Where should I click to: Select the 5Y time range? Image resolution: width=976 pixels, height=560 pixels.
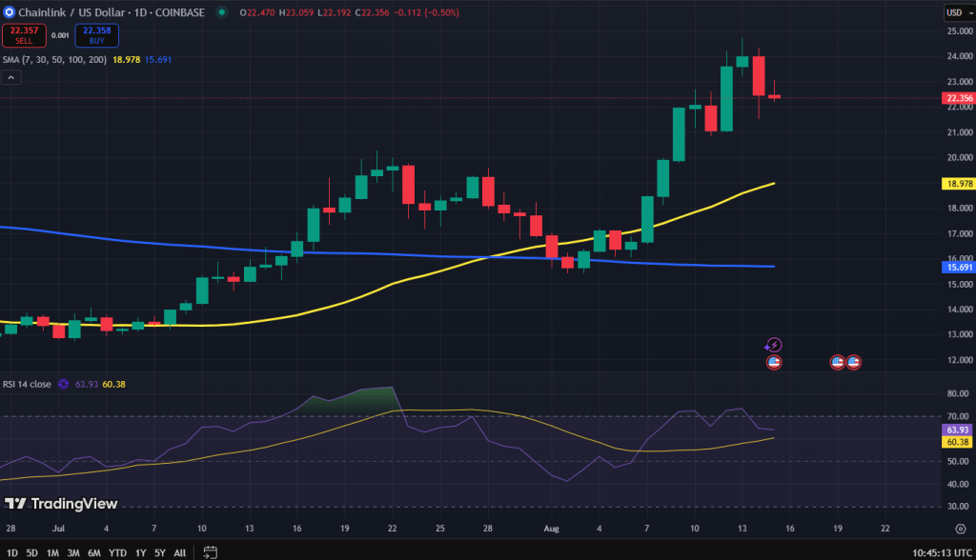coord(160,552)
